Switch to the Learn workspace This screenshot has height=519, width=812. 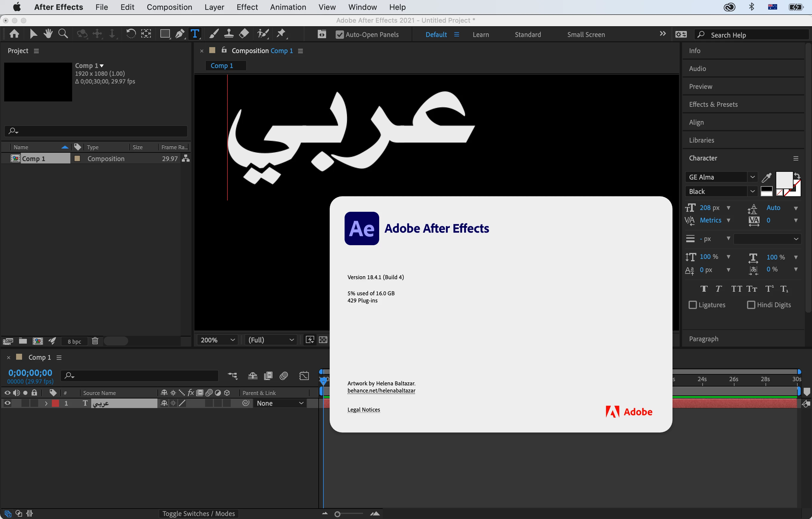[481, 34]
